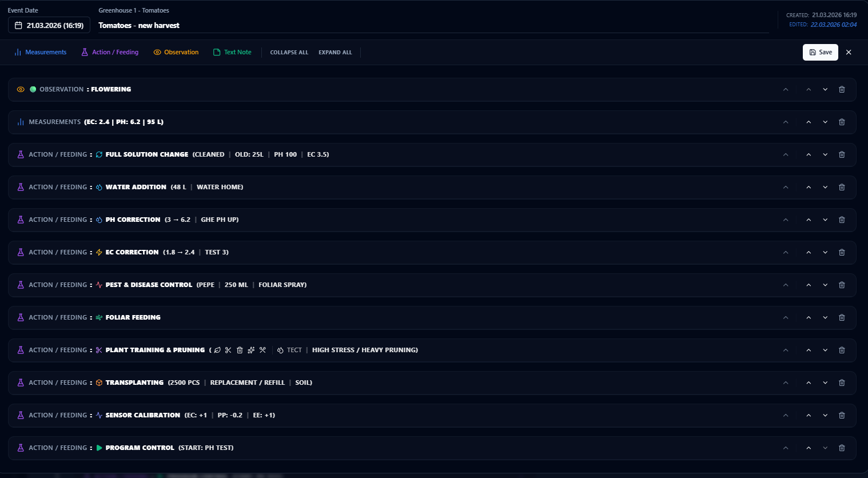The height and width of the screenshot is (478, 868).
Task: Move Sensor Calibration entry up
Action: pos(809,415)
